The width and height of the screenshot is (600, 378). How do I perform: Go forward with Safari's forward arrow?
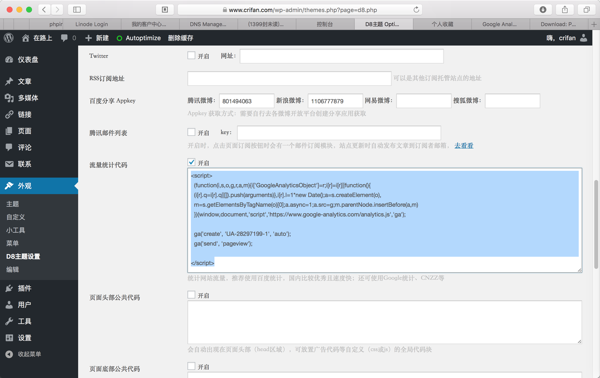pyautogui.click(x=57, y=10)
